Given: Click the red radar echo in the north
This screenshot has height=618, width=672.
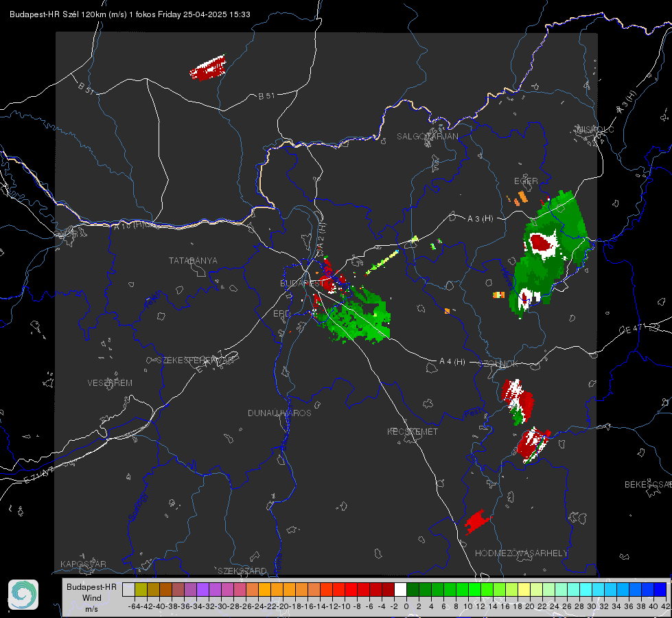Looking at the screenshot, I should (208, 68).
